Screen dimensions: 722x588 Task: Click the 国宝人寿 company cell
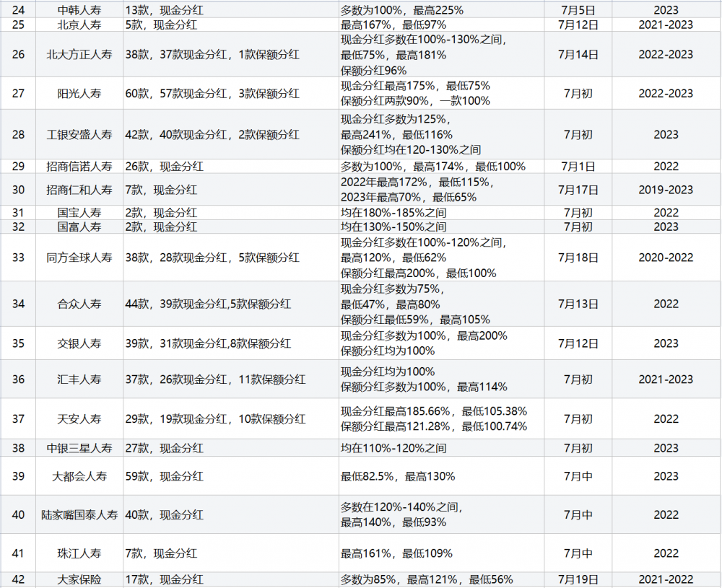coord(79,213)
